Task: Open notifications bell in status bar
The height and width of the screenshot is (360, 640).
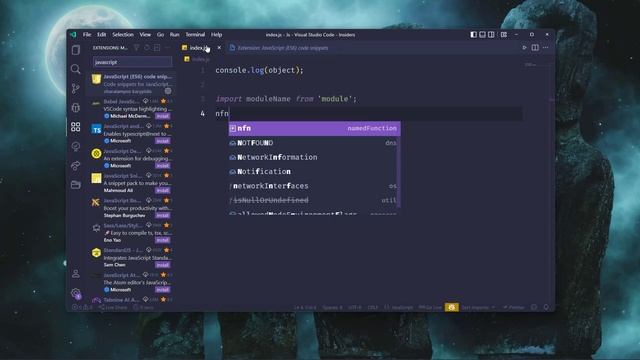Action: point(547,307)
